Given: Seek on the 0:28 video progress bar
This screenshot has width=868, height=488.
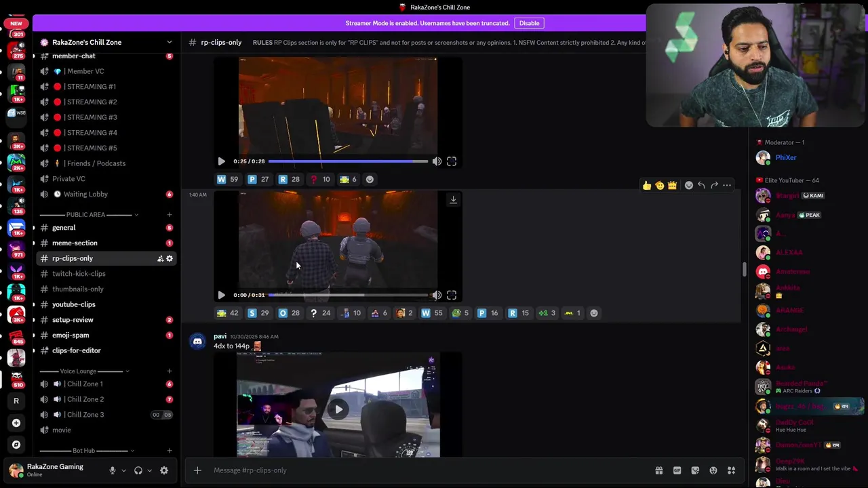Looking at the screenshot, I should coord(348,161).
